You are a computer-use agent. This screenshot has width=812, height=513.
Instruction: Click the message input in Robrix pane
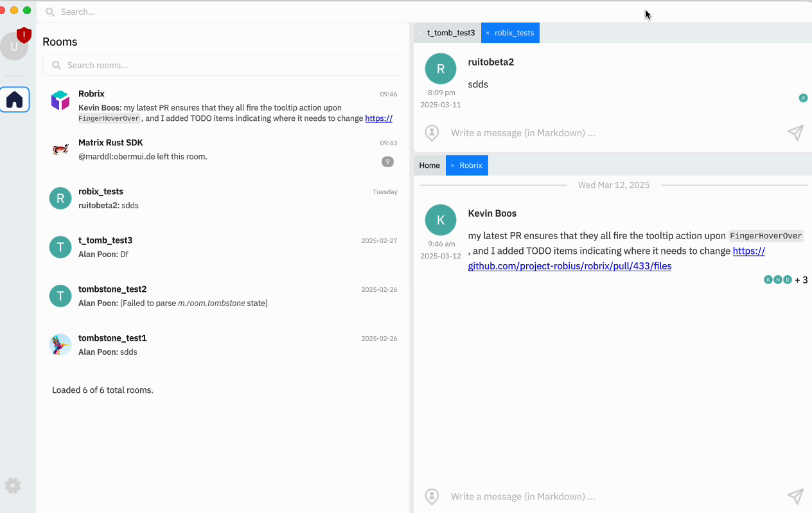click(613, 496)
